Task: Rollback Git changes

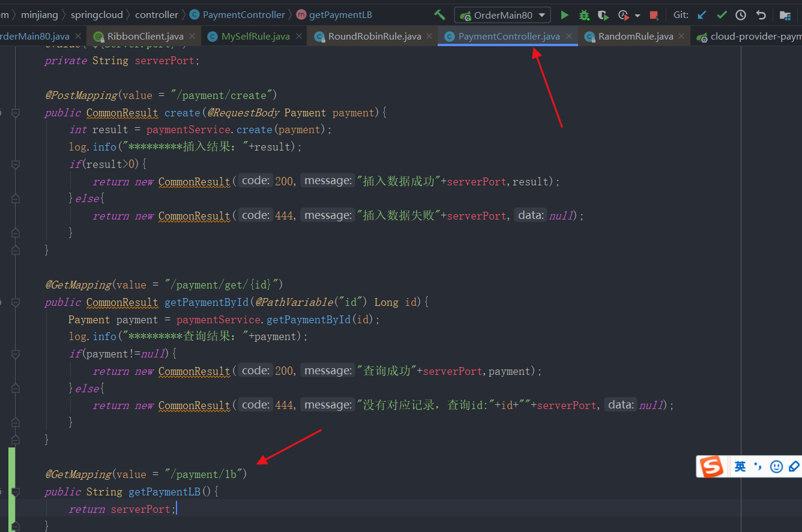Action: pos(761,15)
